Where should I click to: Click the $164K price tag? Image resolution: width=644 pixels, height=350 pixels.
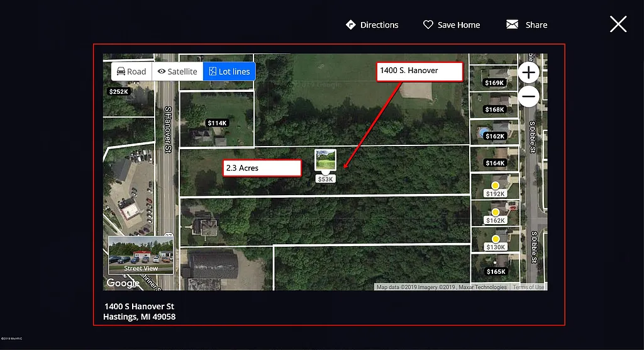pos(495,163)
